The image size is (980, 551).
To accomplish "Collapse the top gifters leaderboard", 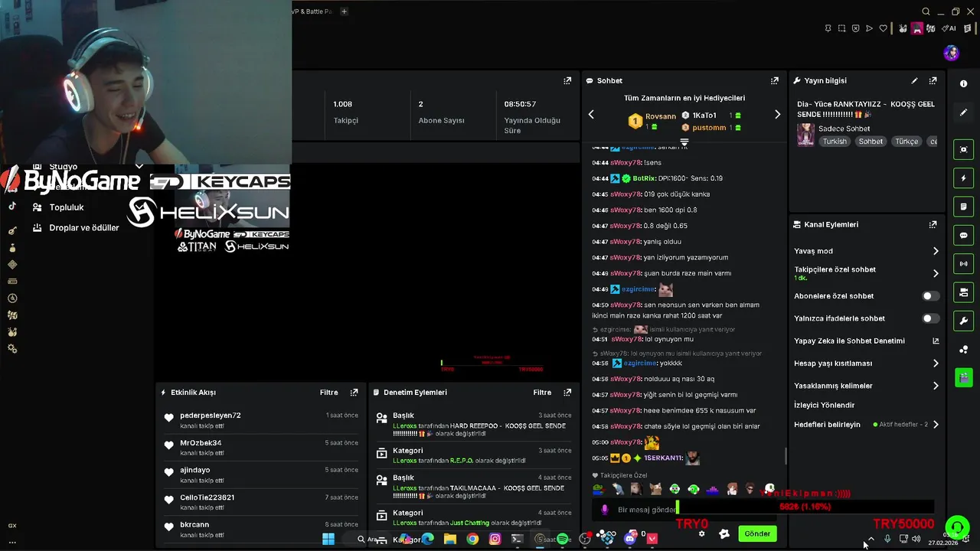I will click(684, 142).
